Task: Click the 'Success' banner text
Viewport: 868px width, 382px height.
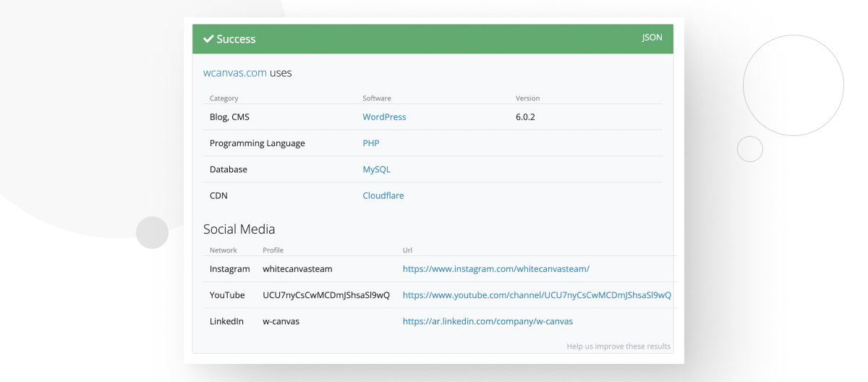Action: tap(236, 39)
